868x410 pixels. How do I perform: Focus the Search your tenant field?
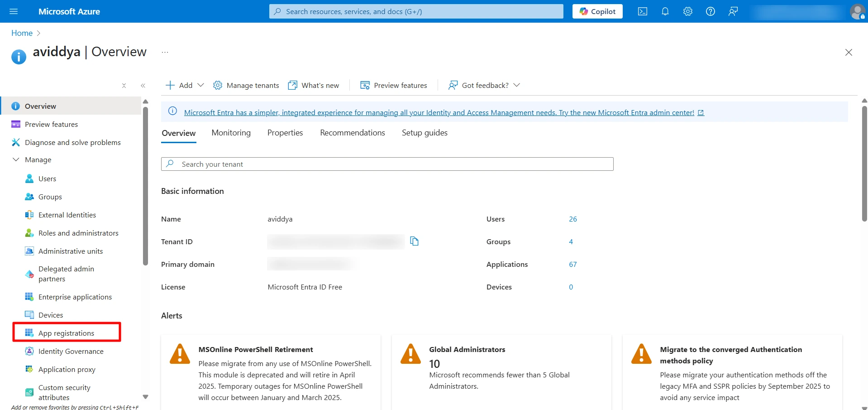pos(387,164)
